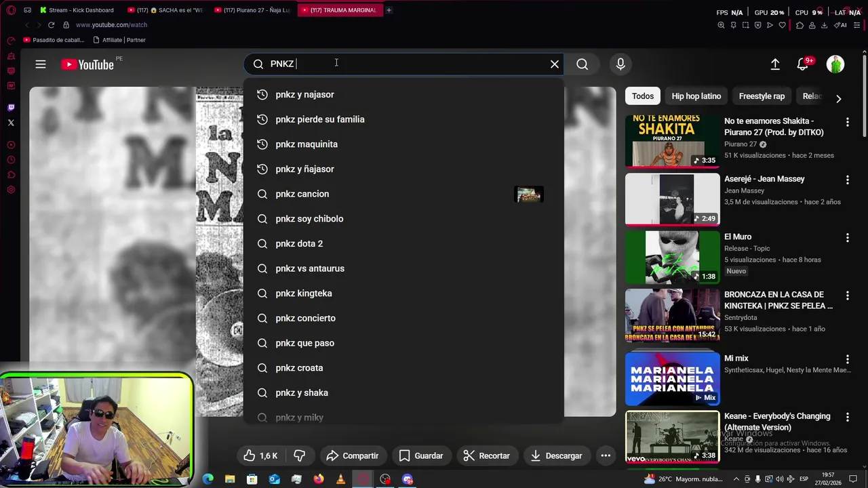The width and height of the screenshot is (868, 488).
Task: Choose suggestion 'pnkz pierde su familia'
Action: pyautogui.click(x=403, y=119)
